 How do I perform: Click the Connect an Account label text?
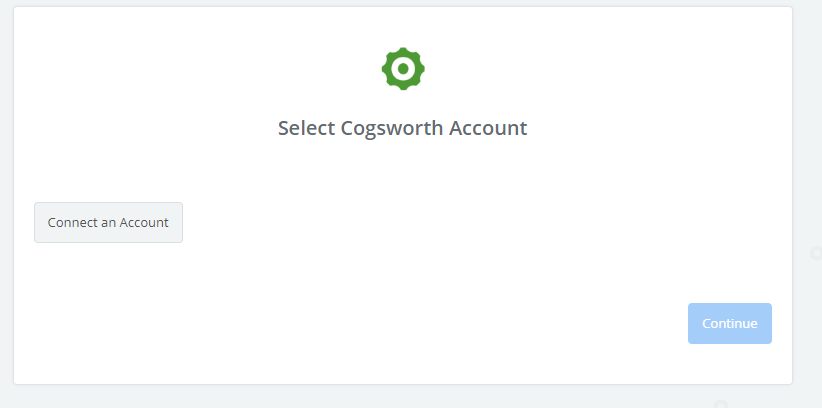[x=109, y=222]
